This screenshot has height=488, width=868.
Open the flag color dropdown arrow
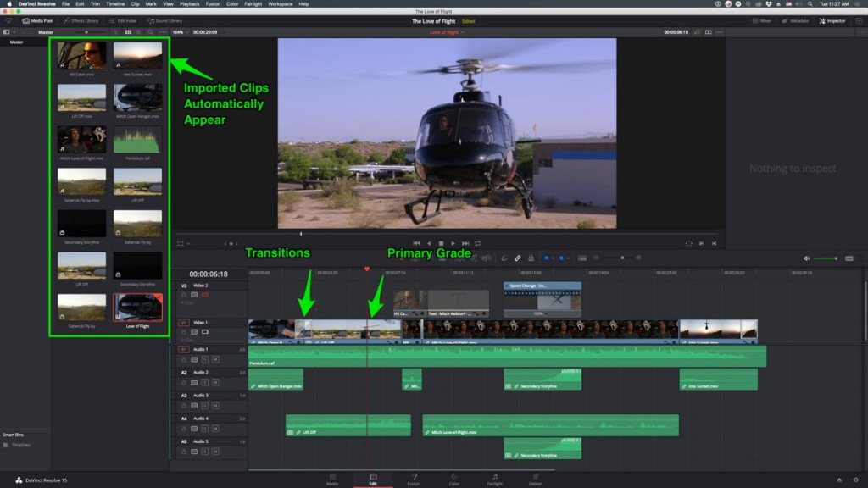click(x=553, y=258)
